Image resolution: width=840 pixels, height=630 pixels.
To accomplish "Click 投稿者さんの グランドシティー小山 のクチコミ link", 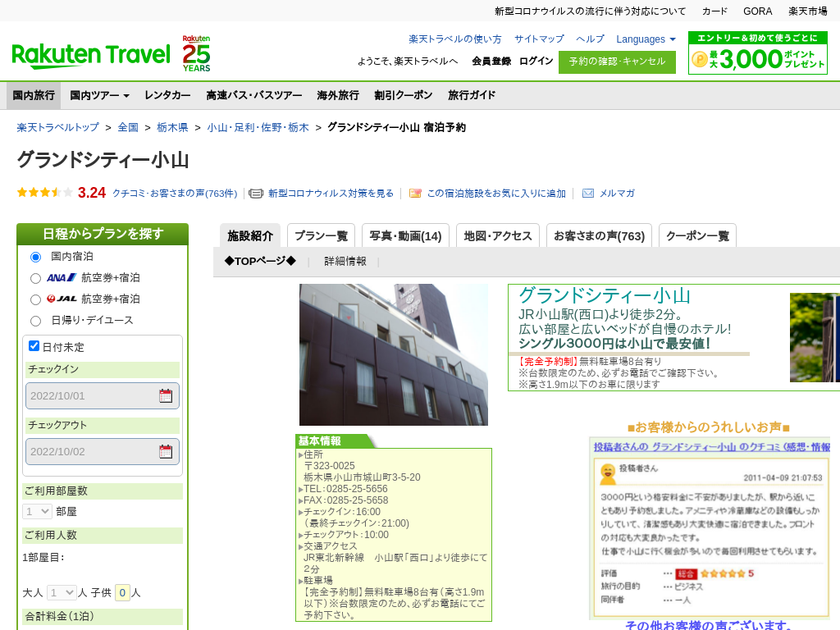I will 711,447.
